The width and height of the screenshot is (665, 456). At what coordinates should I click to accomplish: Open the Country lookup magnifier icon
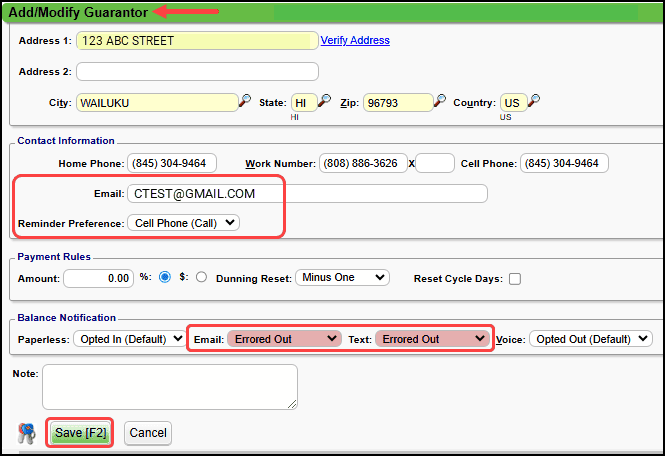(x=535, y=102)
